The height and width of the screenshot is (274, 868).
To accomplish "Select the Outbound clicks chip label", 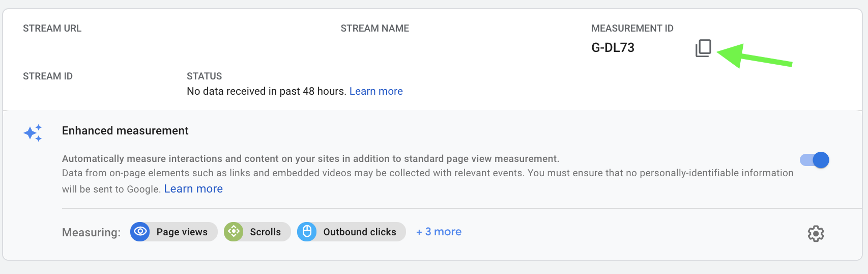I will coord(360,232).
